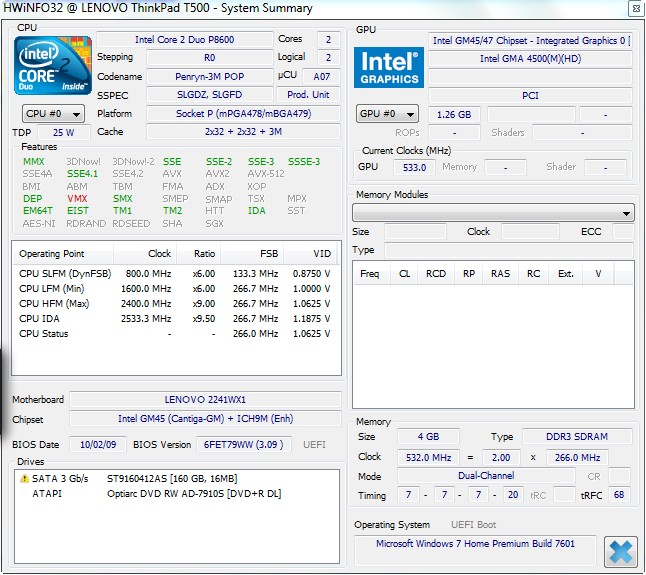This screenshot has height=575, width=646.
Task: Click the Penryn-3M POP codename field
Action: [209, 77]
